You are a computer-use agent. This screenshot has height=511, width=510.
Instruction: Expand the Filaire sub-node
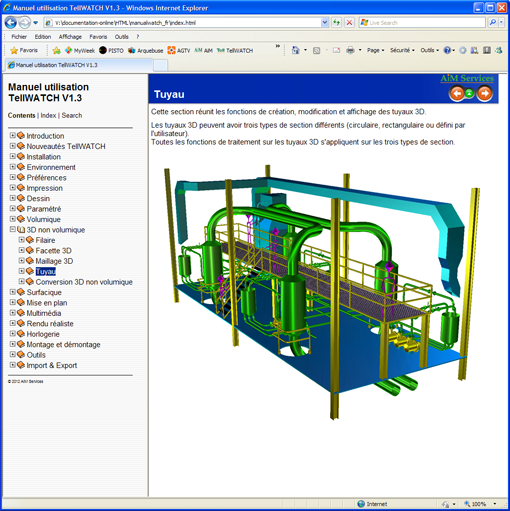[x=22, y=240]
